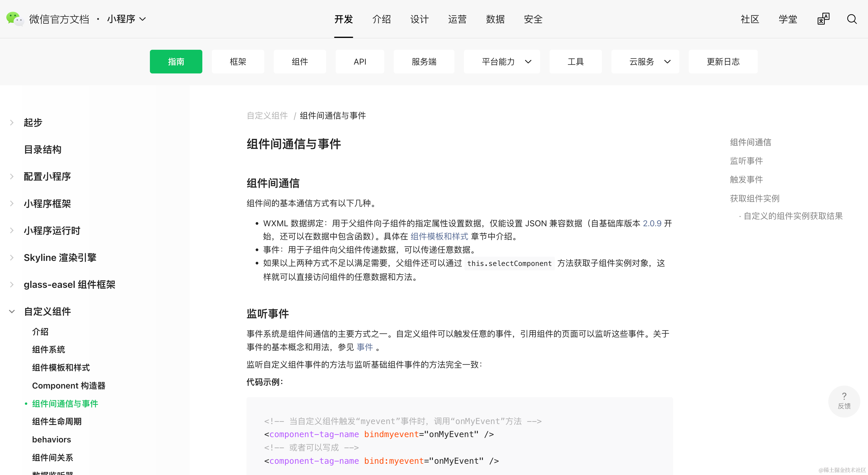Expand the 起步 sidebar arrow
The height and width of the screenshot is (475, 868).
click(x=12, y=123)
